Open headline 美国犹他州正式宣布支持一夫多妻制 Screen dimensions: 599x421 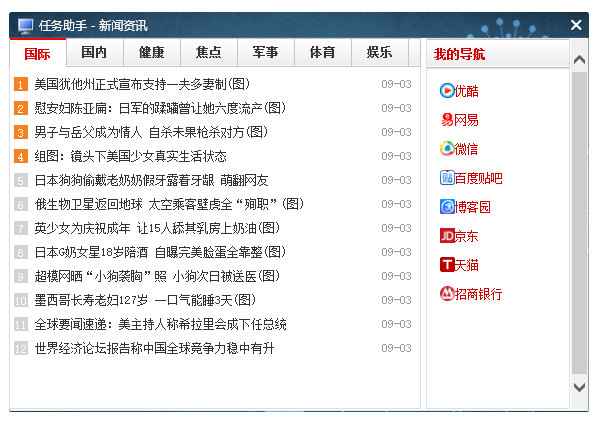point(142,84)
